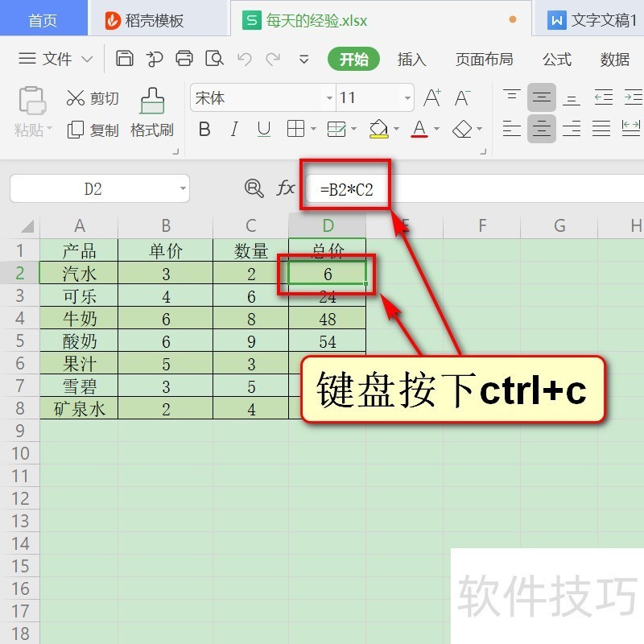Open the 数据 ribbon tab
Viewport: 644px width, 644px height.
coord(615,59)
